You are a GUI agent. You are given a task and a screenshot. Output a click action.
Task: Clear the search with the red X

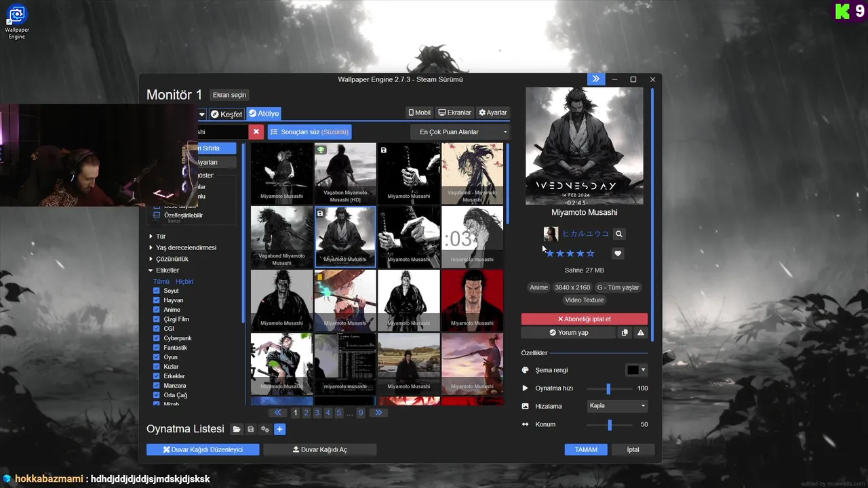[256, 131]
